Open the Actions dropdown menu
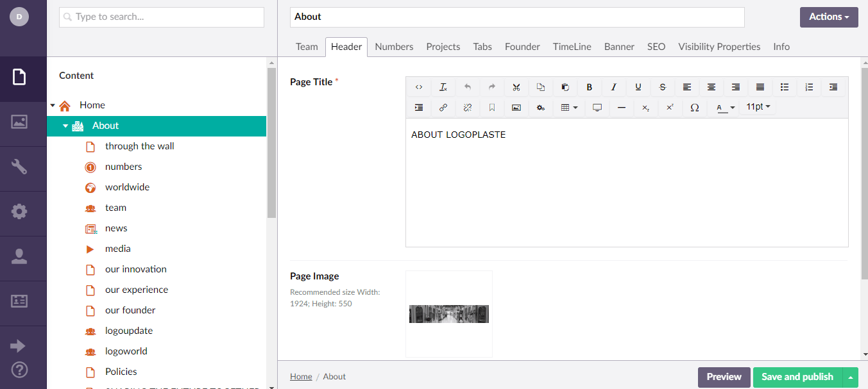 pos(828,17)
